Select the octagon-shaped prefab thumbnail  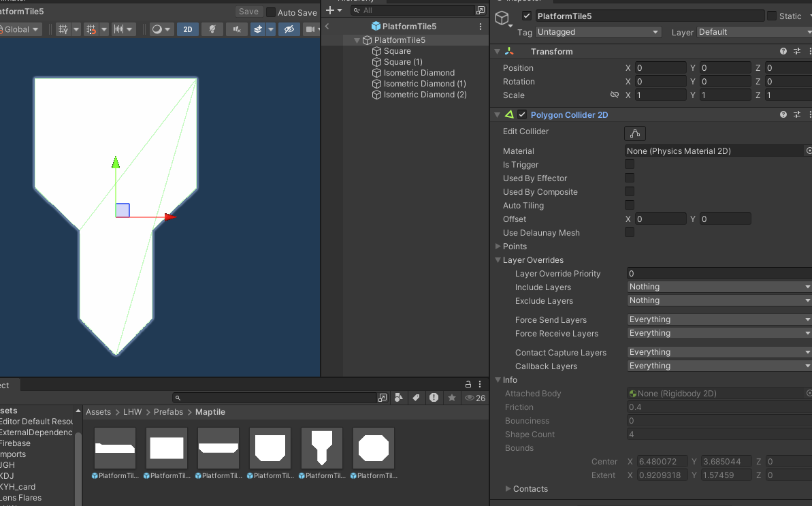(374, 448)
